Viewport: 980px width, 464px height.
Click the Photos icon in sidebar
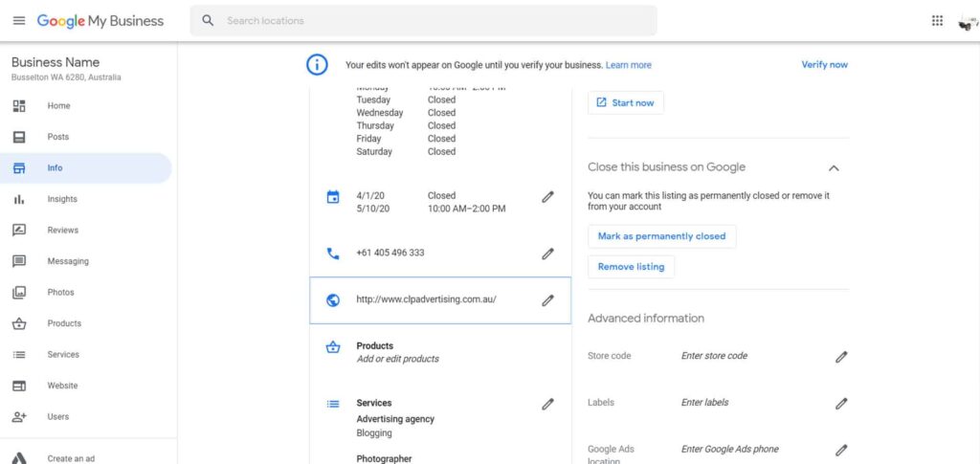[19, 292]
